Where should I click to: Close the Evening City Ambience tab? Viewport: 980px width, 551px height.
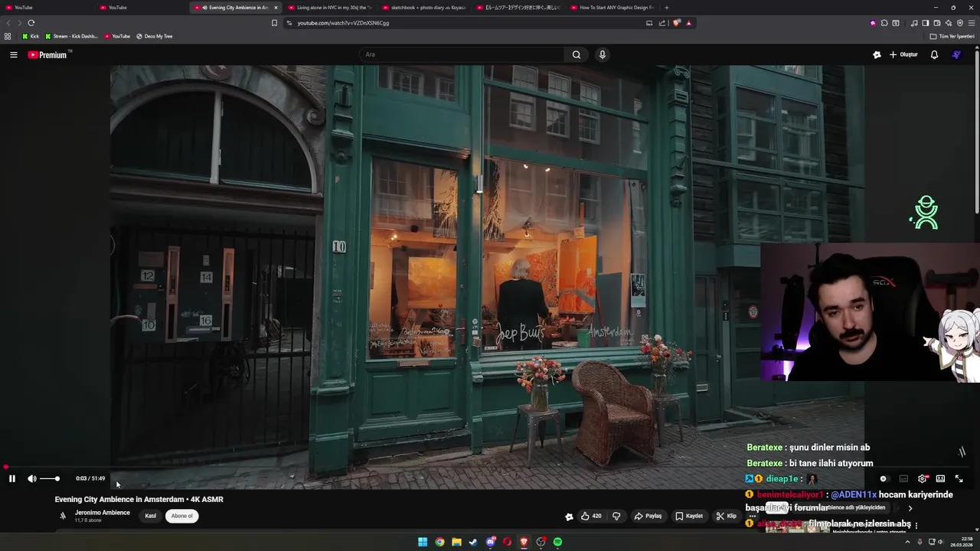pyautogui.click(x=276, y=8)
